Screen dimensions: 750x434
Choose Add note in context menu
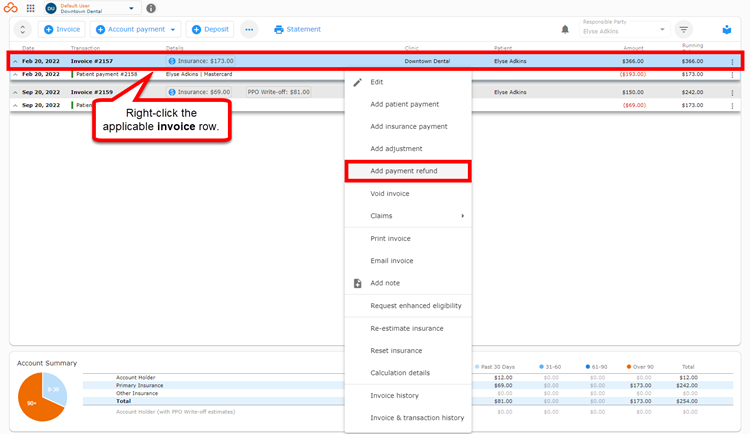[x=408, y=283]
